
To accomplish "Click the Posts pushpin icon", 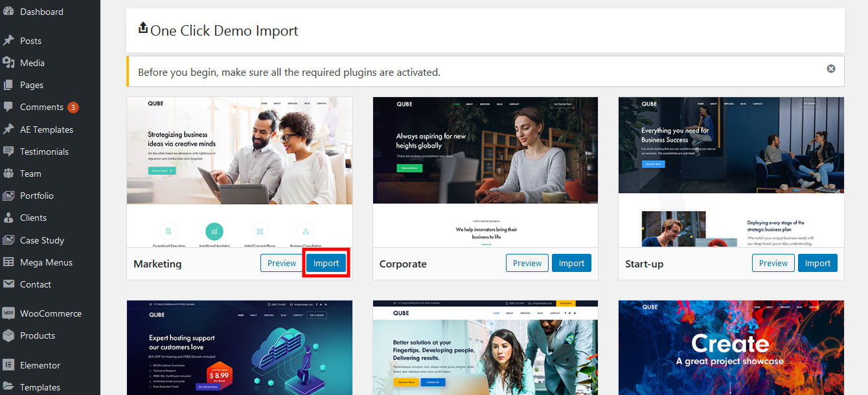I will [x=8, y=41].
